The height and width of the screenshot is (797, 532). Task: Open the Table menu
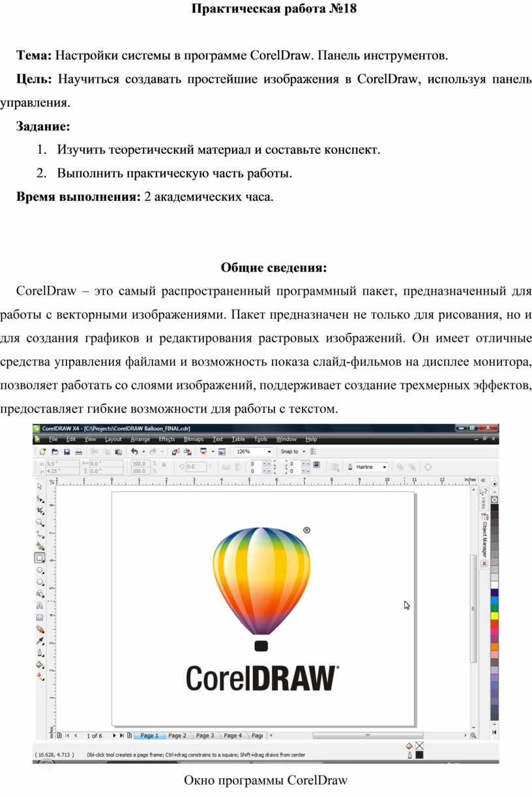(x=239, y=439)
